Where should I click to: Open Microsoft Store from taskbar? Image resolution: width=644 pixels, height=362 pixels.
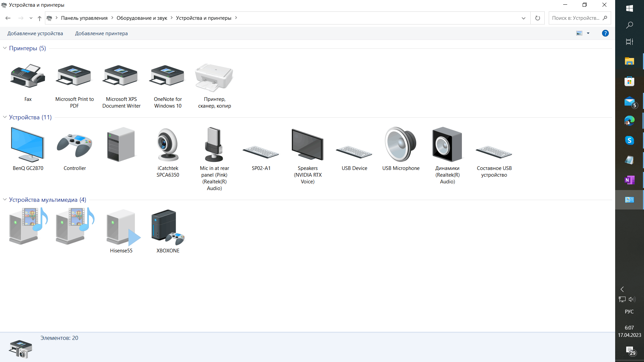pyautogui.click(x=629, y=81)
